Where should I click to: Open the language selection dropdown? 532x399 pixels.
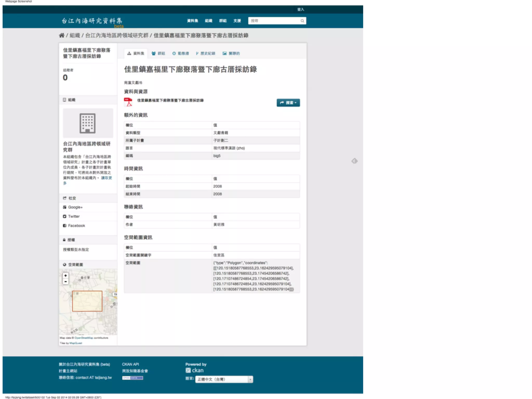(x=224, y=379)
